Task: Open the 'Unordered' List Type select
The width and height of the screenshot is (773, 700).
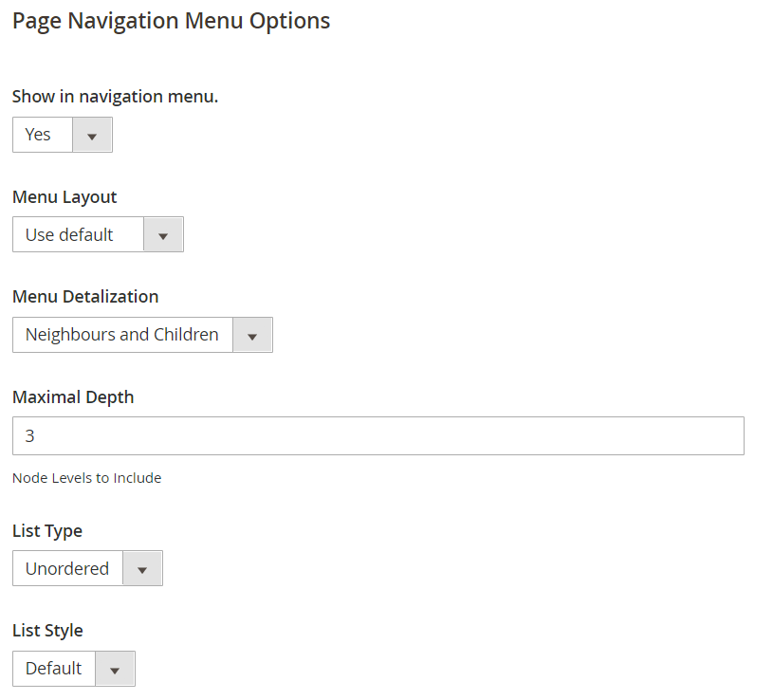Action: pyautogui.click(x=88, y=569)
